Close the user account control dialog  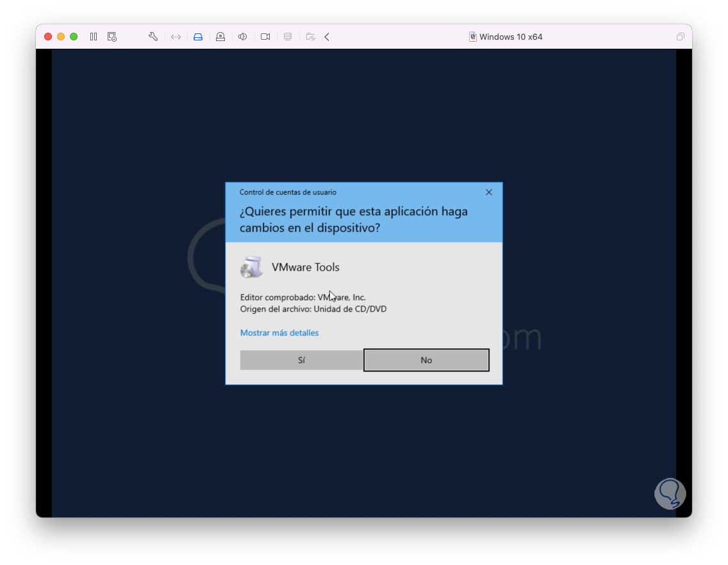click(489, 192)
